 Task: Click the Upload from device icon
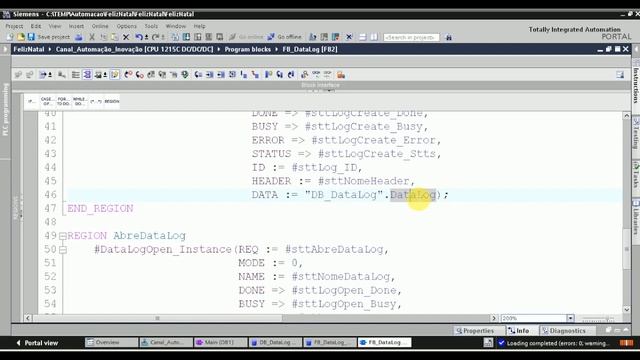198,37
